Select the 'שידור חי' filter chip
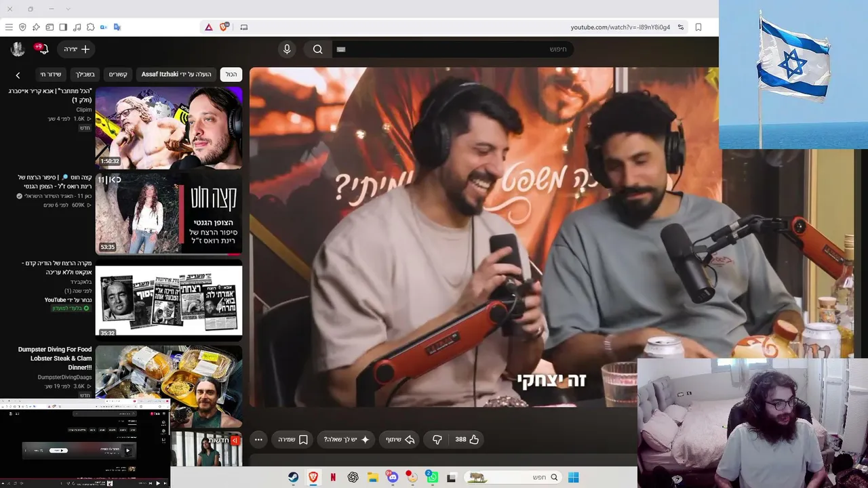The width and height of the screenshot is (868, 488). point(51,75)
